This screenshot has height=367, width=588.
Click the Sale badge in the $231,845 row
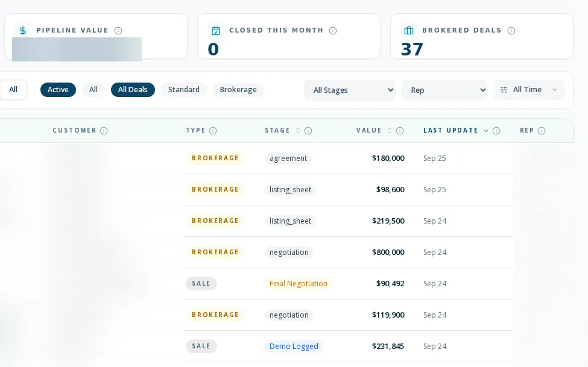[201, 346]
